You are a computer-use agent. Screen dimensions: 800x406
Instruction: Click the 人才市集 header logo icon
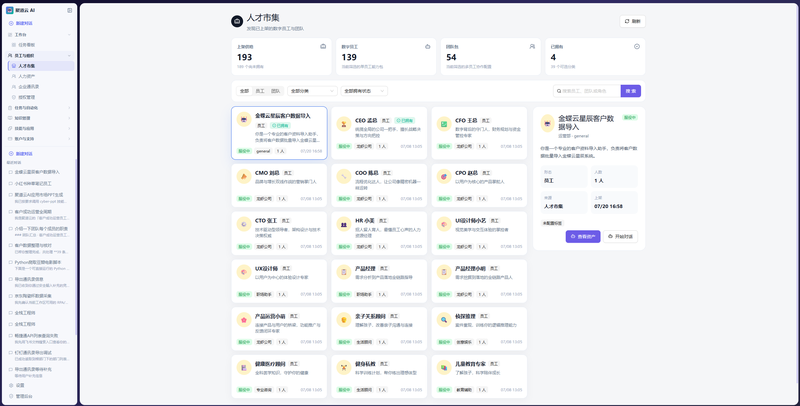point(237,21)
